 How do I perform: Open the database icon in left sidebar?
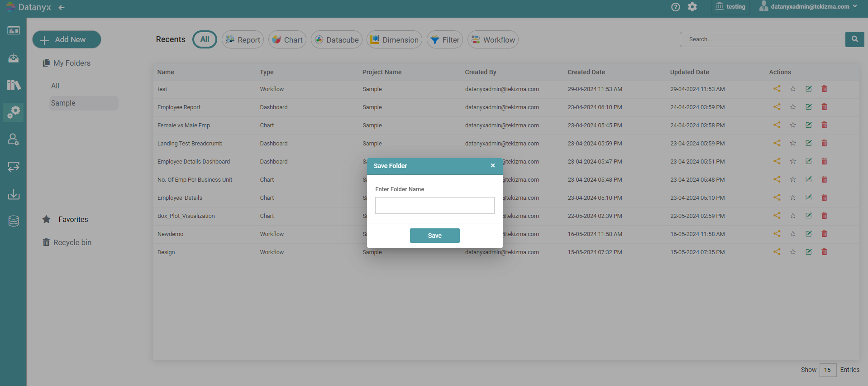pyautogui.click(x=14, y=221)
